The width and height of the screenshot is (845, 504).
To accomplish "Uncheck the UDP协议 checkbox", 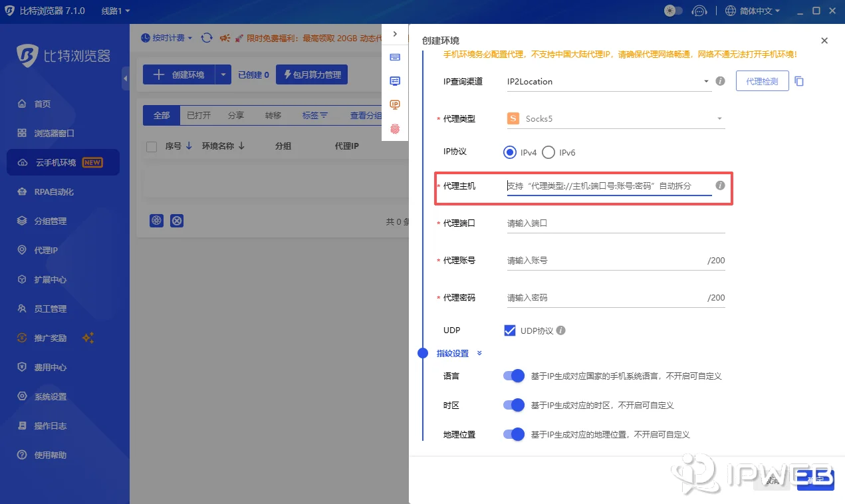I will point(509,330).
